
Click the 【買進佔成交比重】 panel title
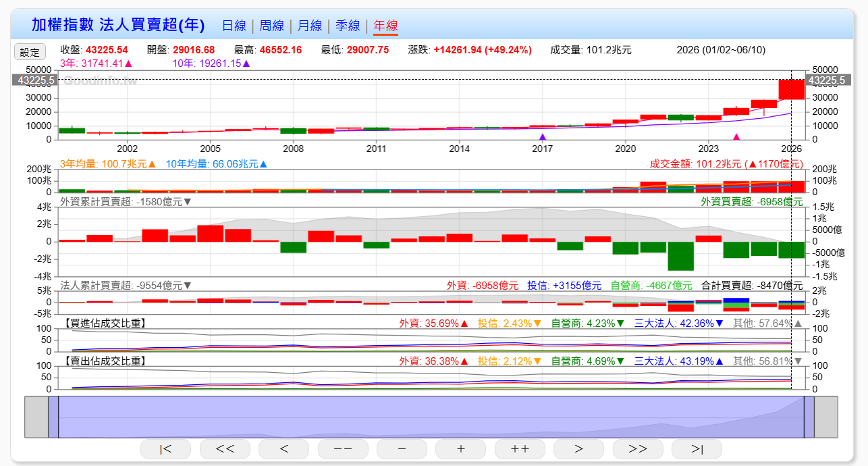coord(107,323)
